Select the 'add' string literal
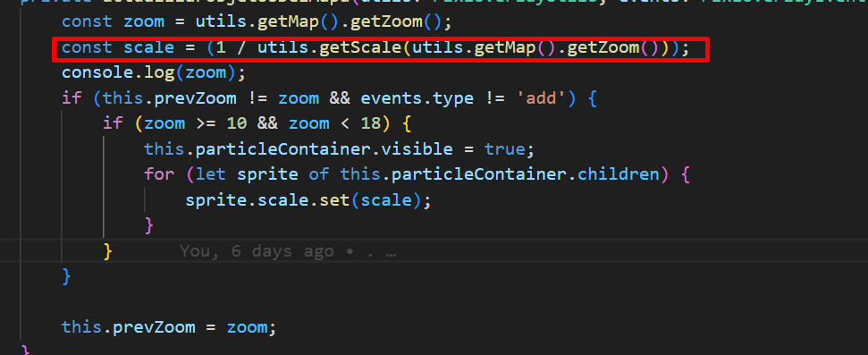This screenshot has width=868, height=355. (541, 98)
